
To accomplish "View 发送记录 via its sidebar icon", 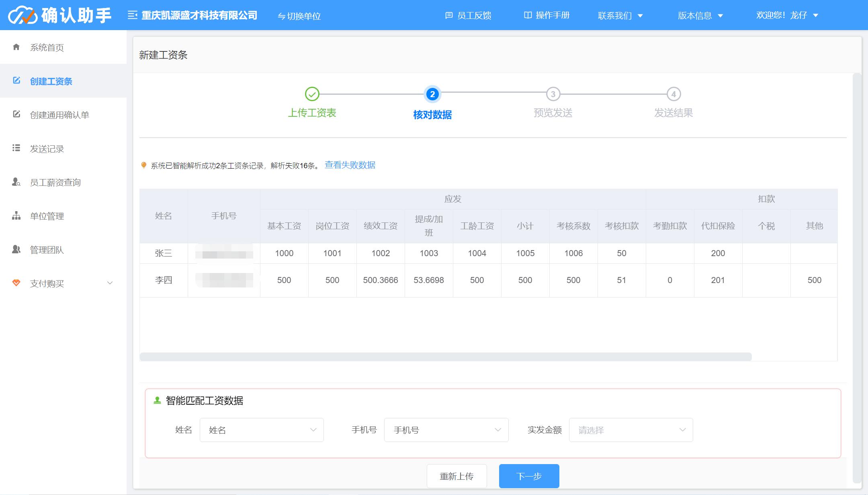I will click(x=16, y=149).
